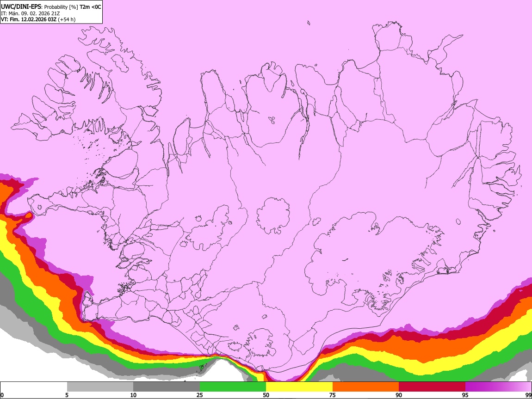The height and width of the screenshot is (399, 532).
Task: Click the yellow 50-75 legend band
Action: pyautogui.click(x=299, y=387)
